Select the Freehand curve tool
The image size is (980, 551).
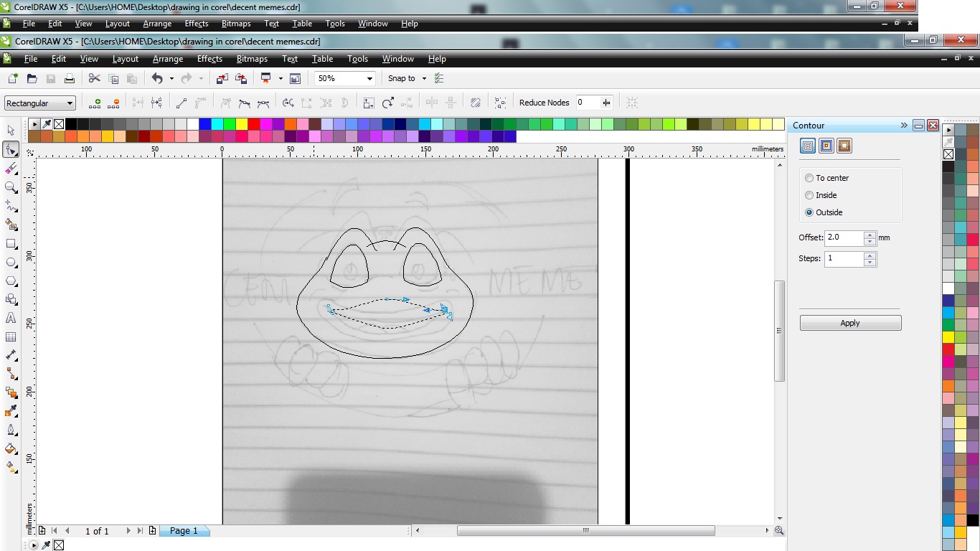pos(11,206)
